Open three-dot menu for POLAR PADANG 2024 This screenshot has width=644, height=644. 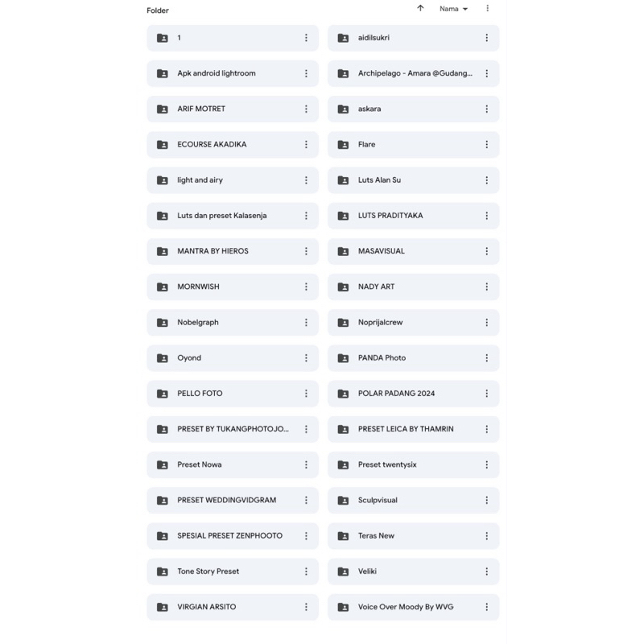coord(486,394)
